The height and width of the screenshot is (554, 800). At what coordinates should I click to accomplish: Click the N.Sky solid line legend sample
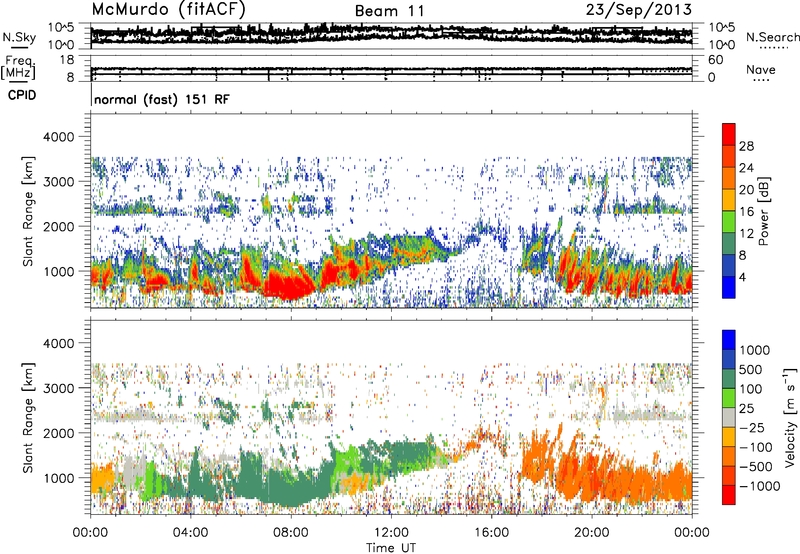(19, 47)
